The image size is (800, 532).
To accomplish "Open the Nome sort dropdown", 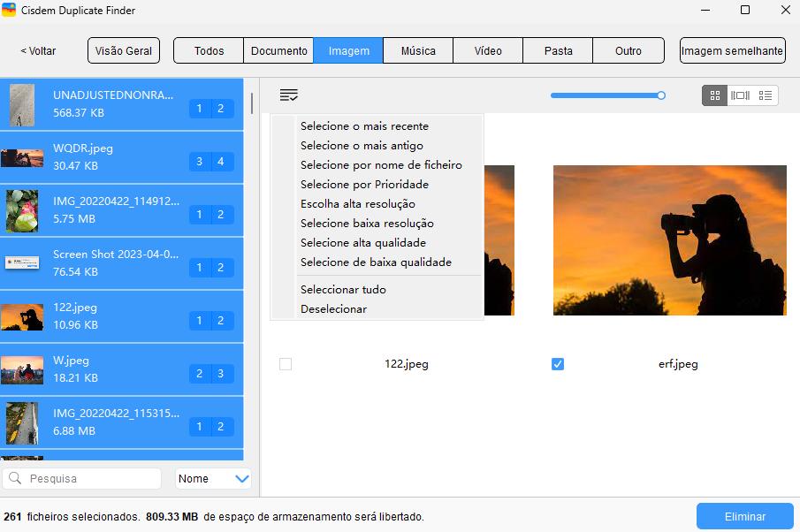I will (212, 478).
